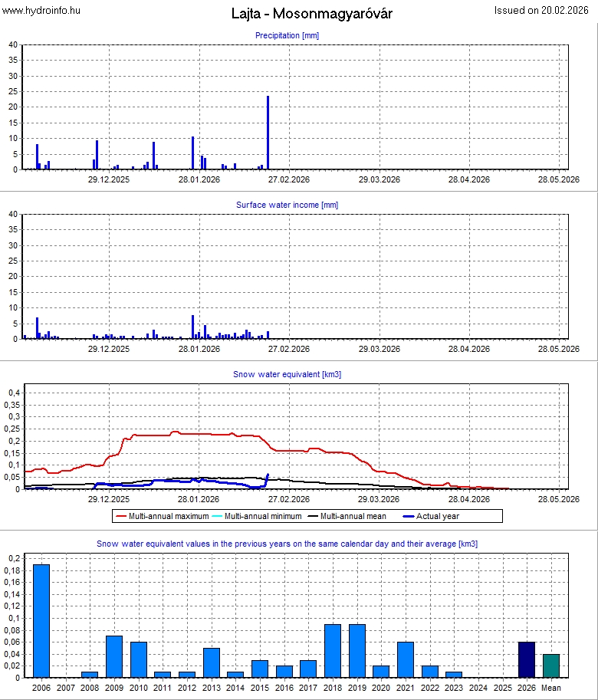Select the Surface water income [mm] title
The width and height of the screenshot is (598, 700).
coord(287,205)
